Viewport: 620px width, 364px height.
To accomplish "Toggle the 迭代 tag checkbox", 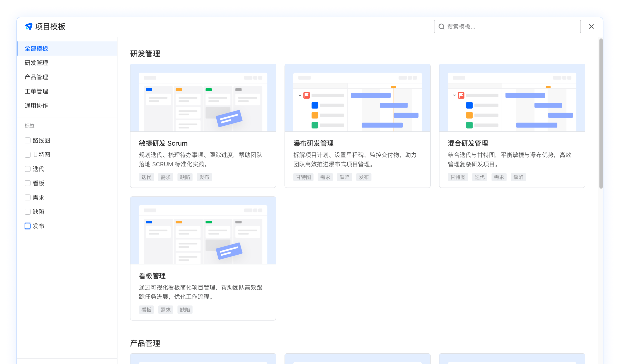I will [x=28, y=169].
